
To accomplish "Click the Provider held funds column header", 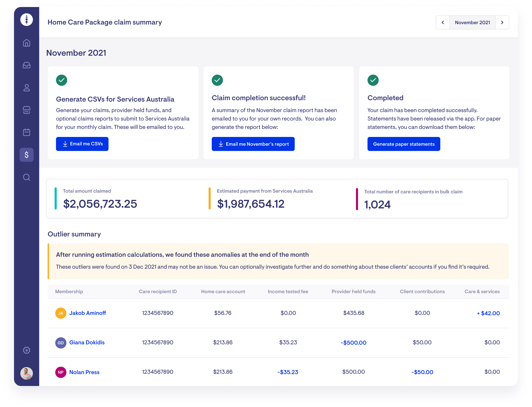I will pyautogui.click(x=353, y=292).
